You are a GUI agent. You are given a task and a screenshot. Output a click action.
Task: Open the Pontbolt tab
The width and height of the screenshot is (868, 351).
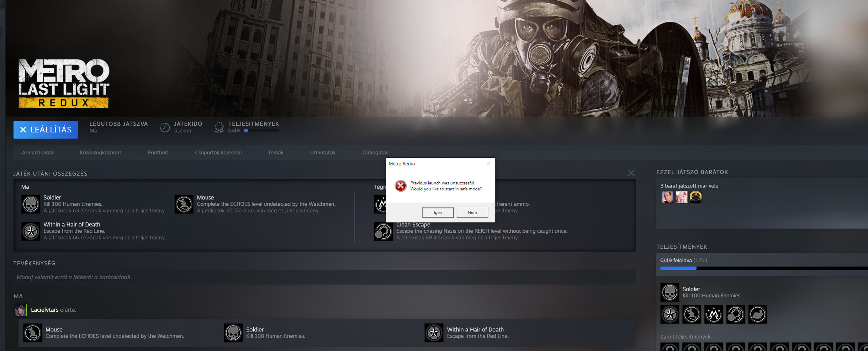coord(158,152)
